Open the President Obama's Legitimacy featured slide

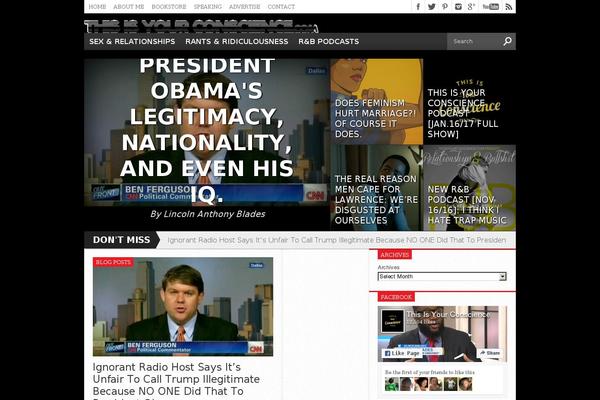(x=207, y=132)
